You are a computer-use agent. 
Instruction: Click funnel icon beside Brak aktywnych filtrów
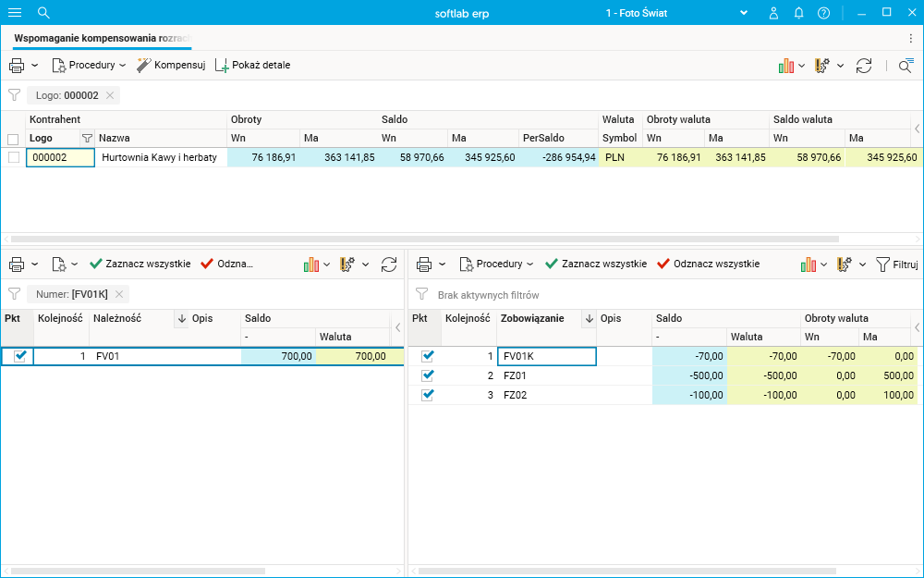click(421, 294)
